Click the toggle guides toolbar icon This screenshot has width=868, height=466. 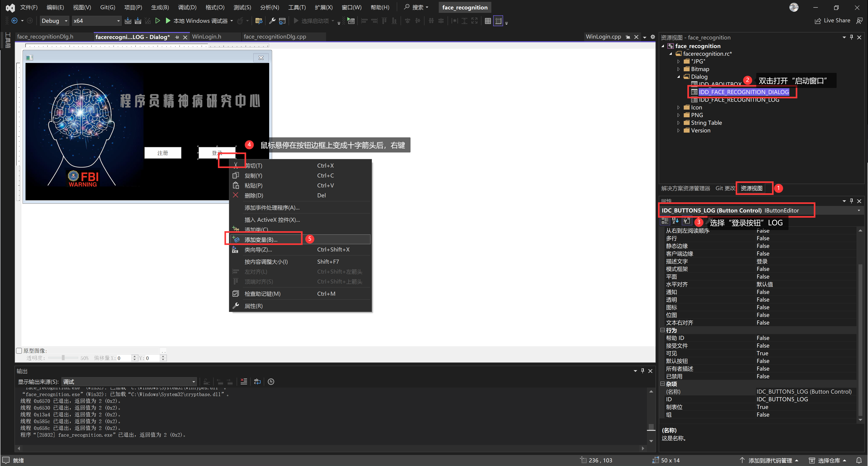[498, 21]
